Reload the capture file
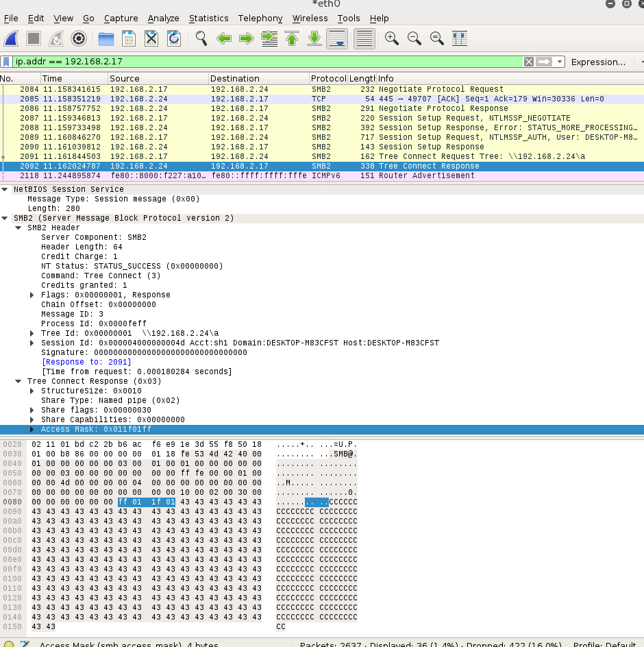The width and height of the screenshot is (644, 647). pos(174,38)
